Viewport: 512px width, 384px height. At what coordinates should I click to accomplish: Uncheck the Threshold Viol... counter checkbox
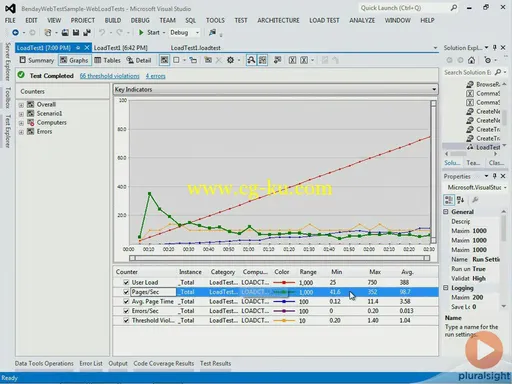tap(126, 321)
